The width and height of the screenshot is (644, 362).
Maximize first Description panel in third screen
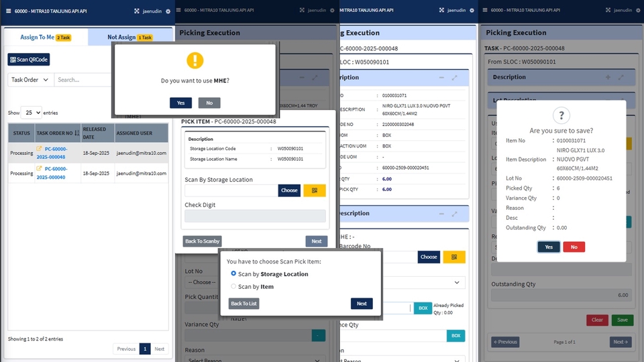pyautogui.click(x=455, y=78)
